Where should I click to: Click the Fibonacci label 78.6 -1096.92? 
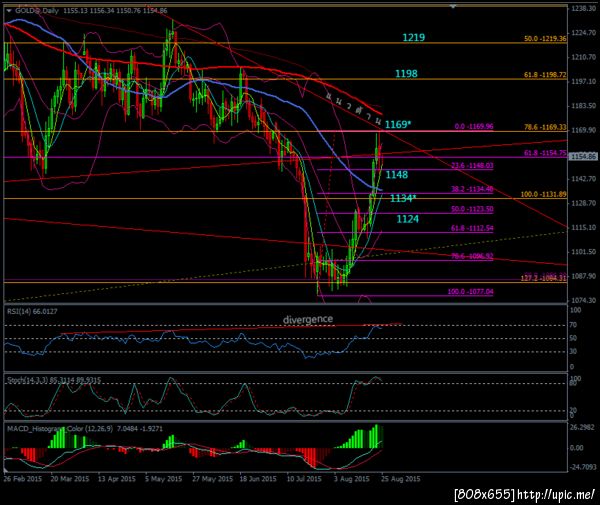click(x=472, y=256)
